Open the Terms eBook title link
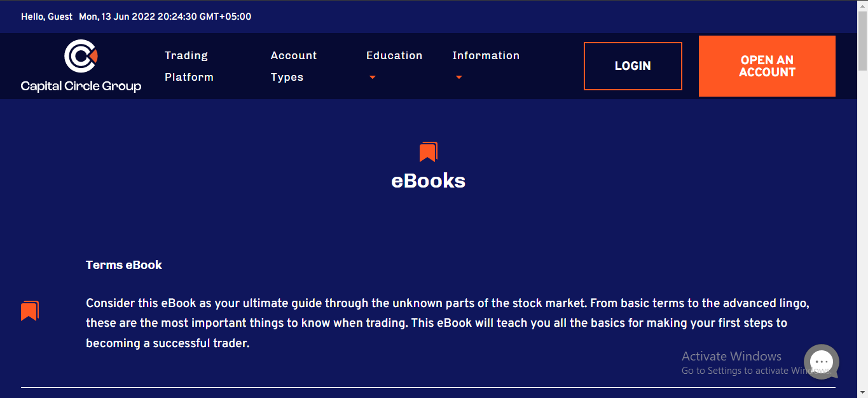The image size is (868, 398). point(124,265)
